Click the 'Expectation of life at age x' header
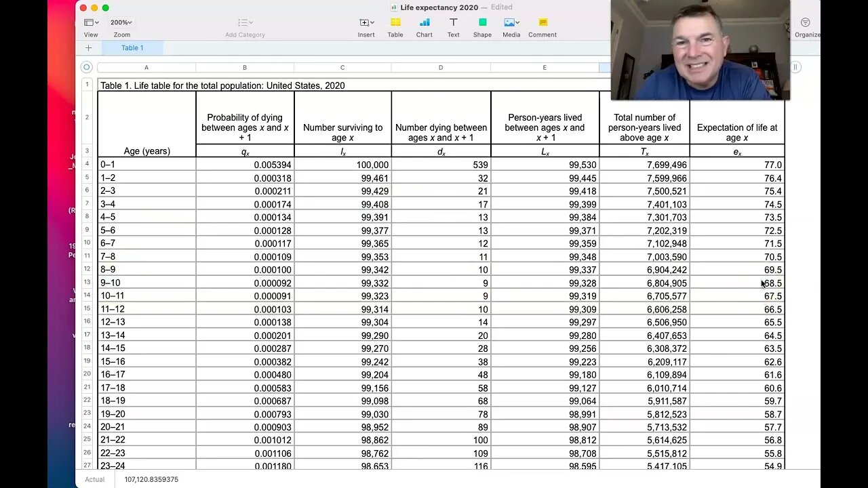Image resolution: width=868 pixels, height=488 pixels. (737, 117)
